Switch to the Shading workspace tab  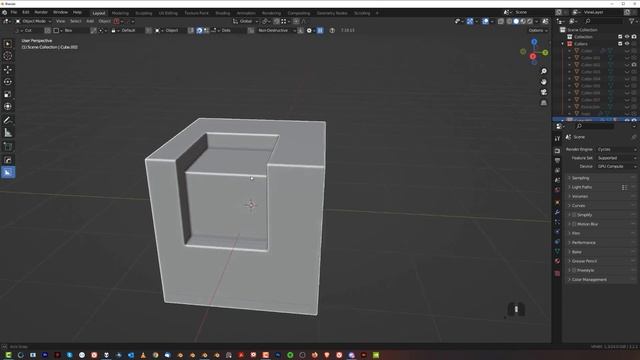click(222, 13)
